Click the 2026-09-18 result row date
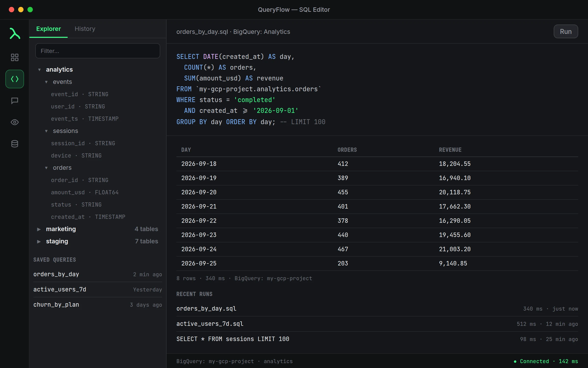This screenshot has width=588, height=368. coord(199,164)
